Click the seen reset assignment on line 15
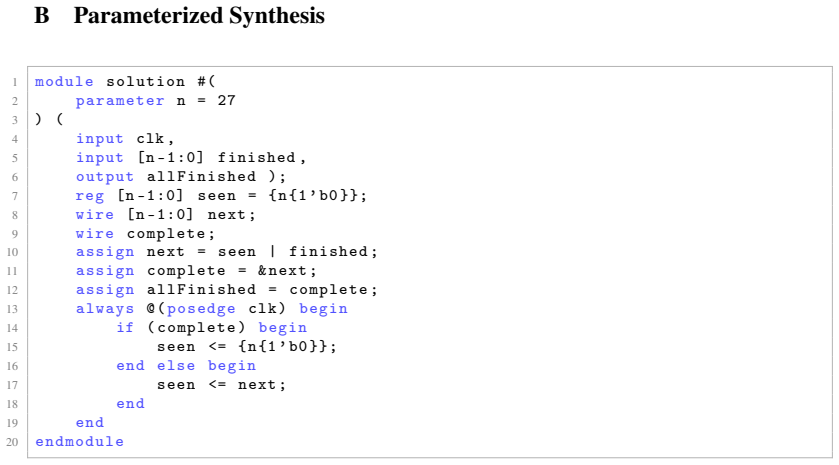Image resolution: width=839 pixels, height=465 pixels. point(247,347)
